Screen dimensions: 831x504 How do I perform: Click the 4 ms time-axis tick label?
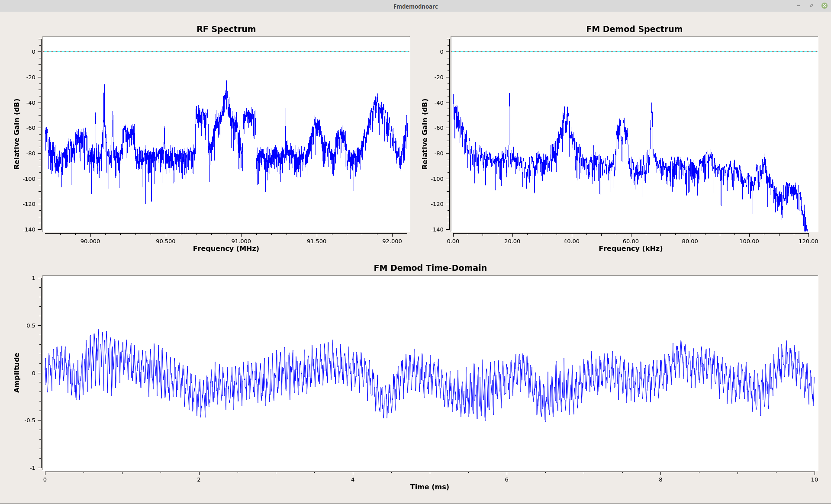point(353,479)
